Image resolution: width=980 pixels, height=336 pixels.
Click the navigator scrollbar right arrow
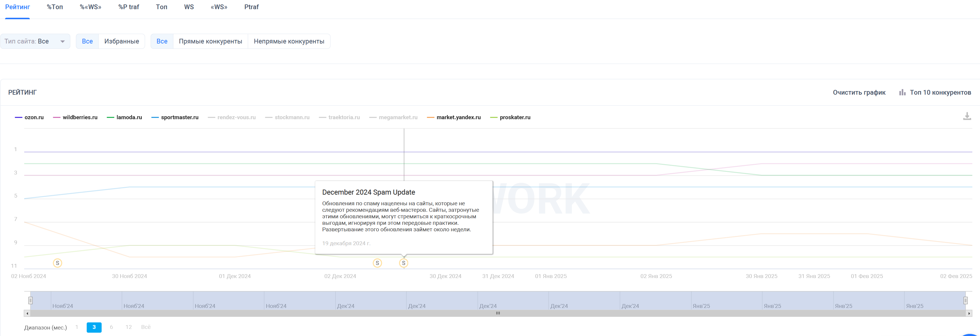click(968, 313)
